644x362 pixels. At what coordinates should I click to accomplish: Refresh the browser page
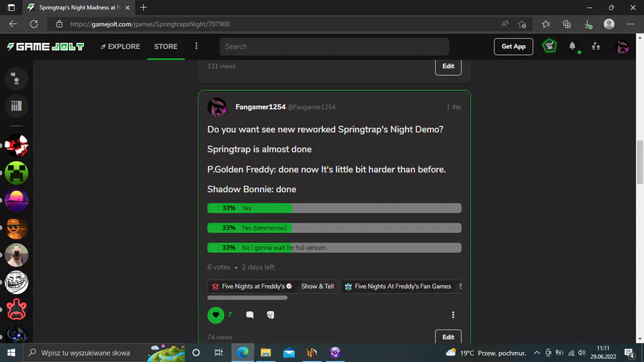[34, 24]
